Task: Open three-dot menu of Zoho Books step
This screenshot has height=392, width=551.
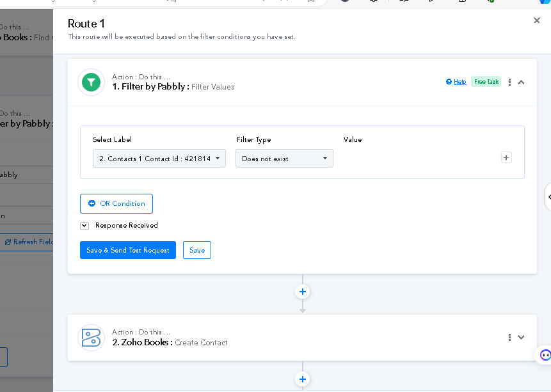Action: [509, 337]
